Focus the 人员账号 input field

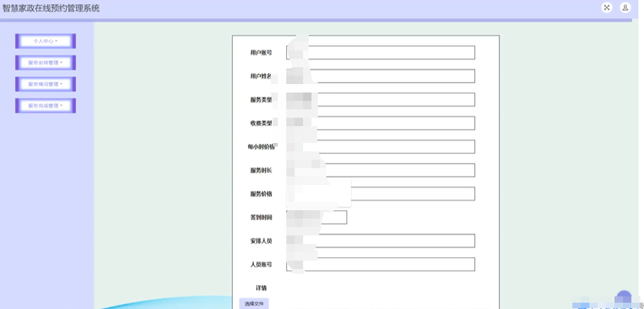point(380,264)
